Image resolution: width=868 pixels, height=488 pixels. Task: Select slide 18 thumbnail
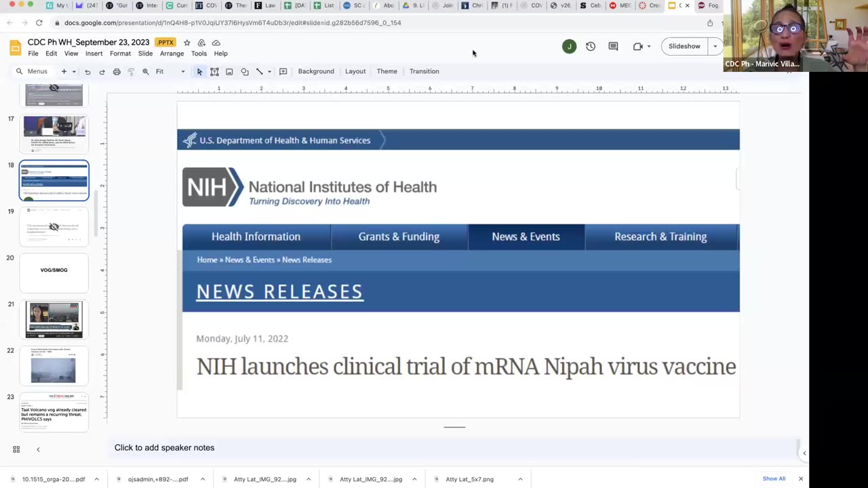coord(54,180)
